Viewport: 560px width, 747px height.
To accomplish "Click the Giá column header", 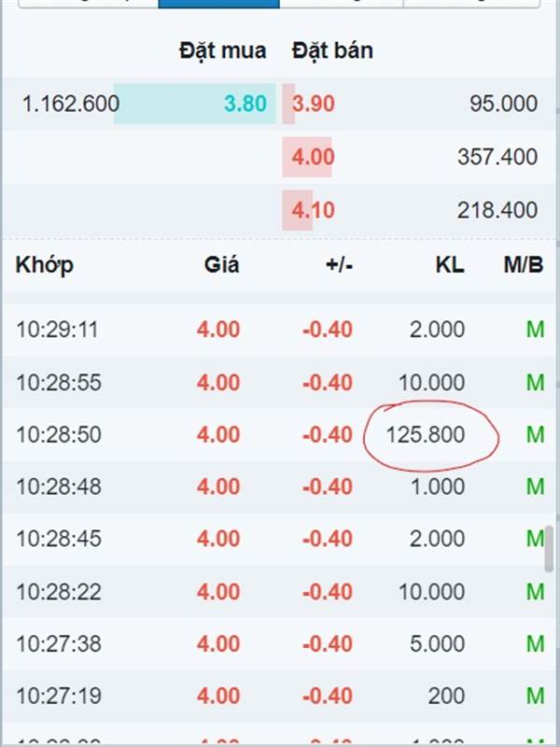I will coord(222,265).
